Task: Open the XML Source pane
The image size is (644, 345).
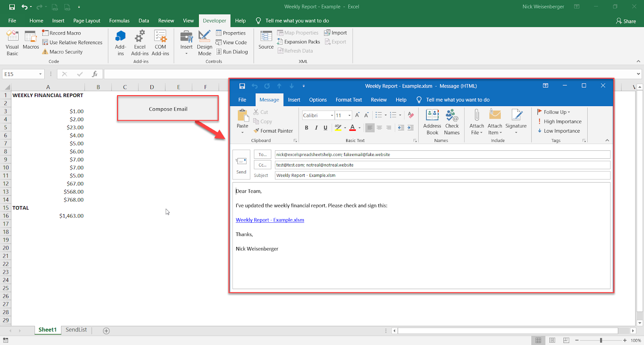Action: 266,40
